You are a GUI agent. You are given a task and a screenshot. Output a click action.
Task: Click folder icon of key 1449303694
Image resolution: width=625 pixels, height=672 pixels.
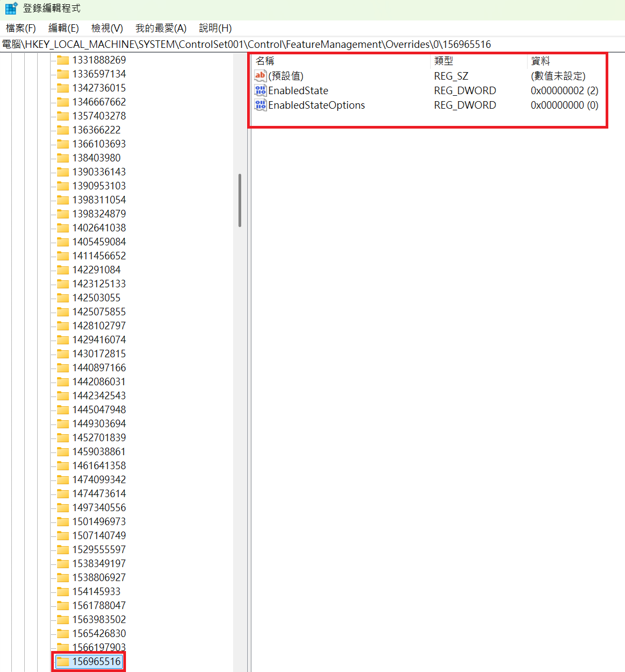[x=63, y=423]
